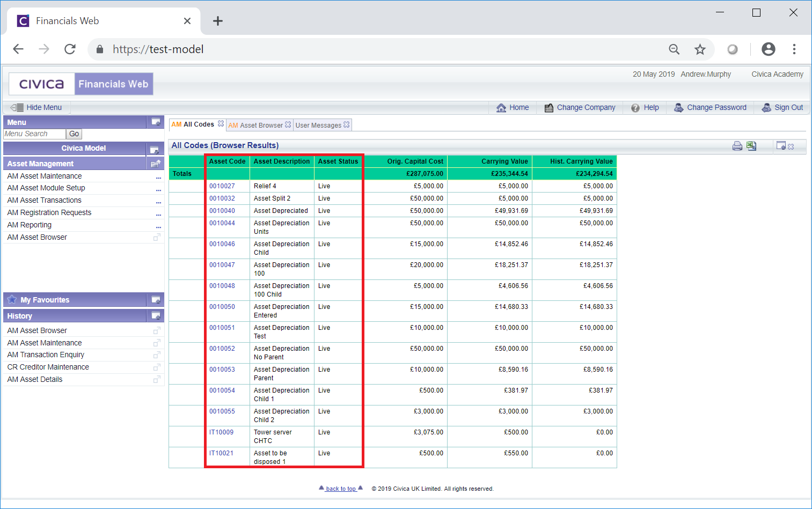Screen dimensions: 812x509
Task: Reload the page with browser refresh button
Action: [70, 49]
